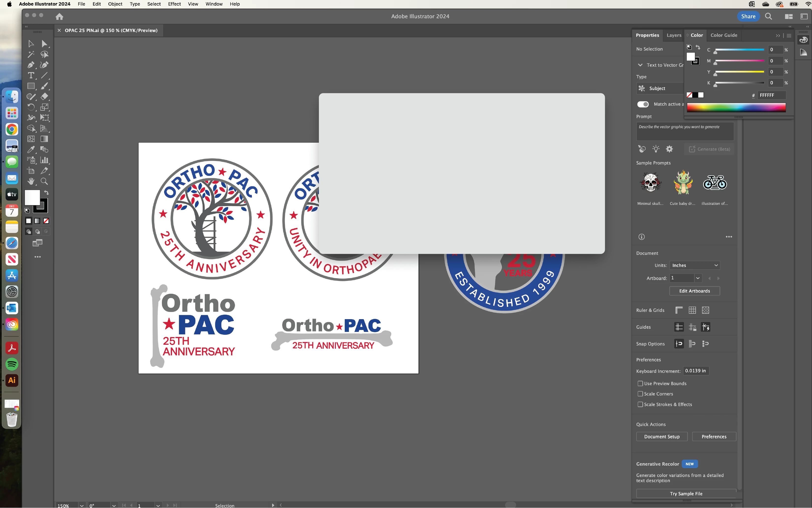Select the Pen tool
812x508 pixels.
coord(31,65)
